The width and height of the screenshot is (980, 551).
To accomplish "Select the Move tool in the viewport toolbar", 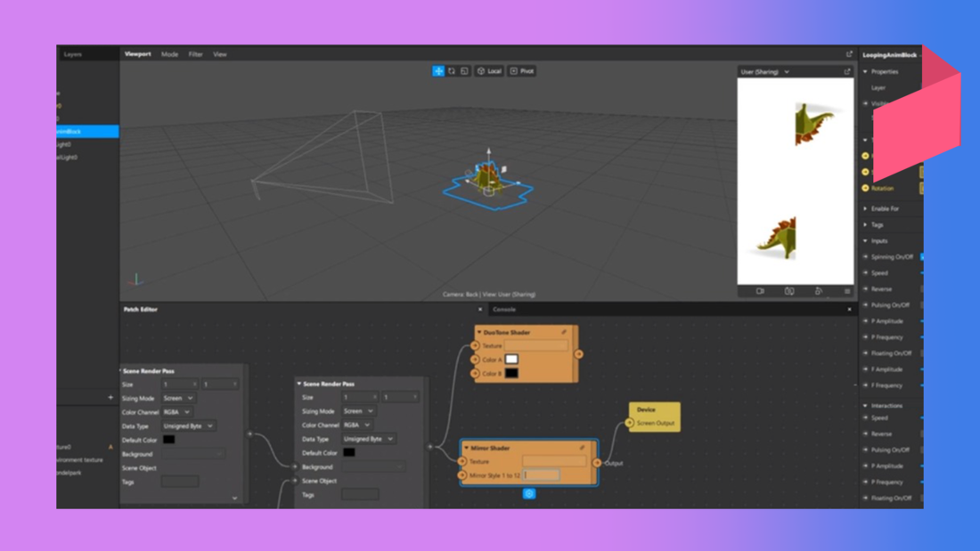I will pyautogui.click(x=437, y=70).
